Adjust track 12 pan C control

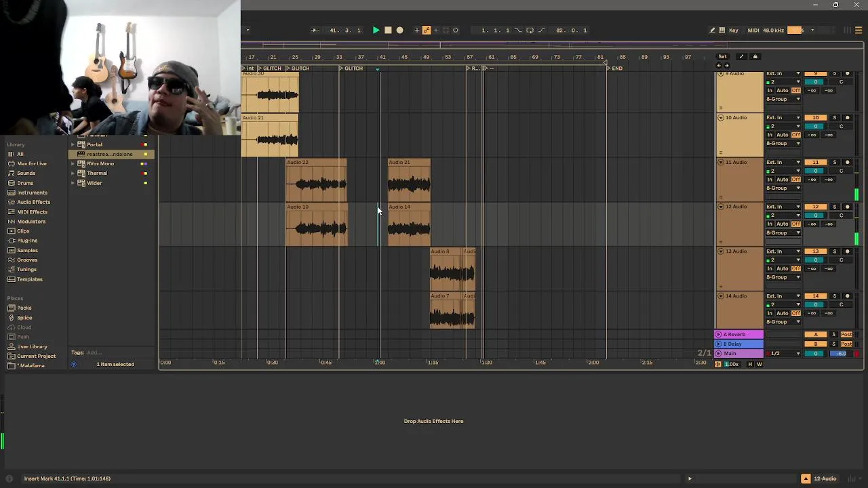[841, 216]
